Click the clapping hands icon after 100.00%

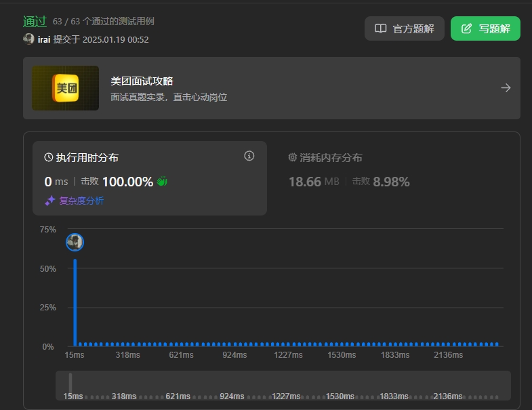click(x=162, y=182)
